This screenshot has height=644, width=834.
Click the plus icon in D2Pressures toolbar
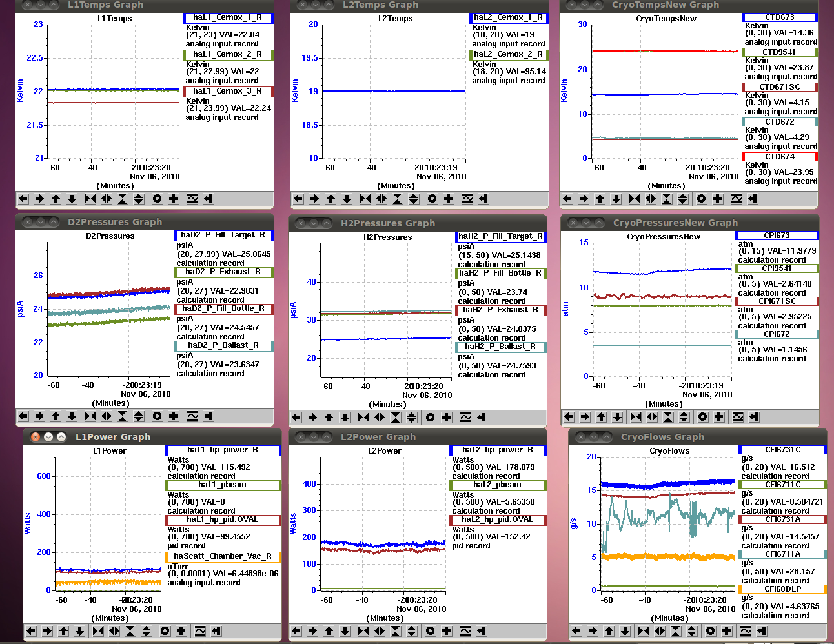coord(174,416)
